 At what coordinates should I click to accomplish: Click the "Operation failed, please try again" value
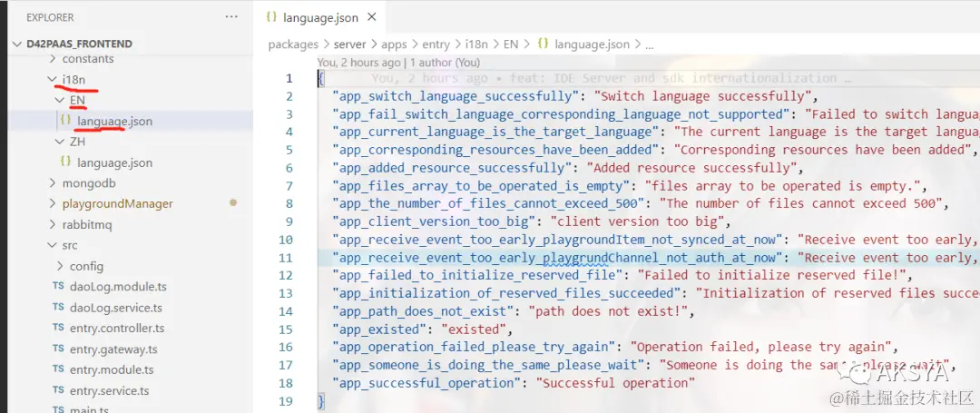coord(759,347)
